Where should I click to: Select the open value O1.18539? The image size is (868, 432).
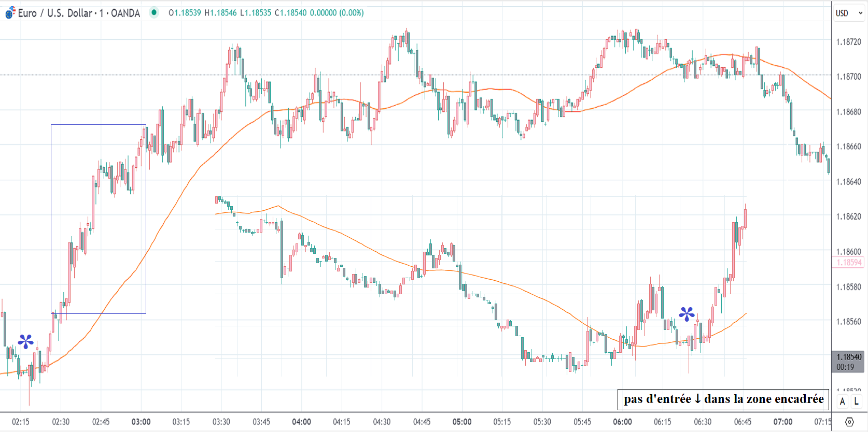pos(185,13)
